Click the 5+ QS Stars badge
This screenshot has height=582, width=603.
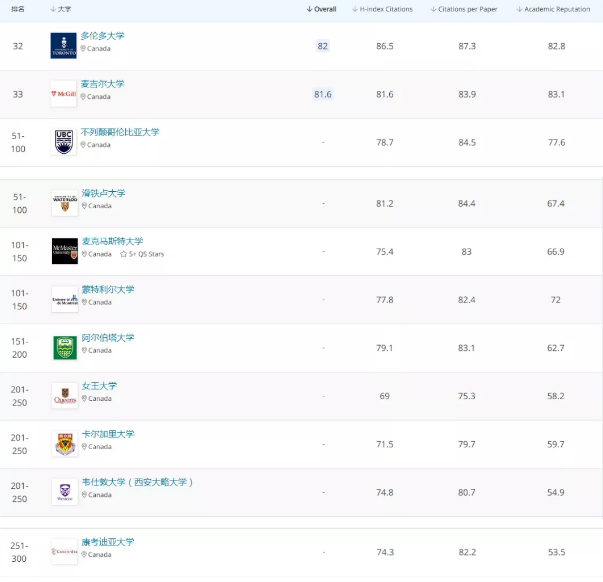142,254
